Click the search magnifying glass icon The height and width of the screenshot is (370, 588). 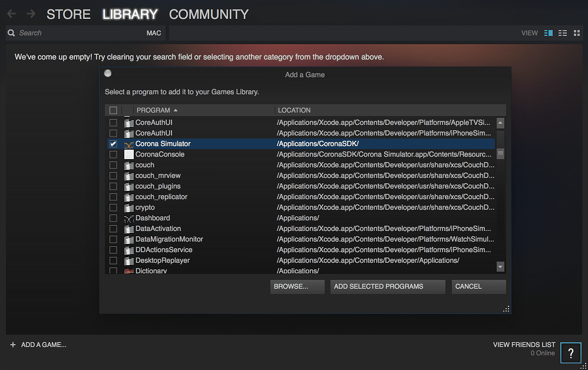(11, 33)
